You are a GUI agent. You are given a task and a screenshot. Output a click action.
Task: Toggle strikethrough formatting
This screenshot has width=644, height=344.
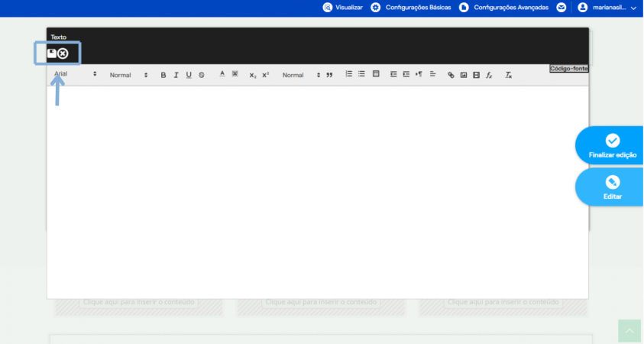pos(202,75)
